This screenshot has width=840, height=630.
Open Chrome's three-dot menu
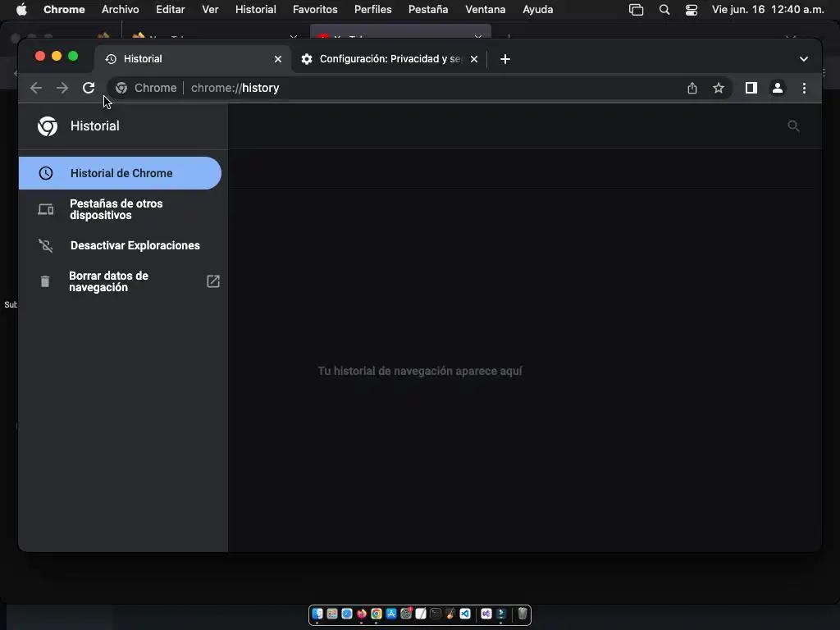804,88
